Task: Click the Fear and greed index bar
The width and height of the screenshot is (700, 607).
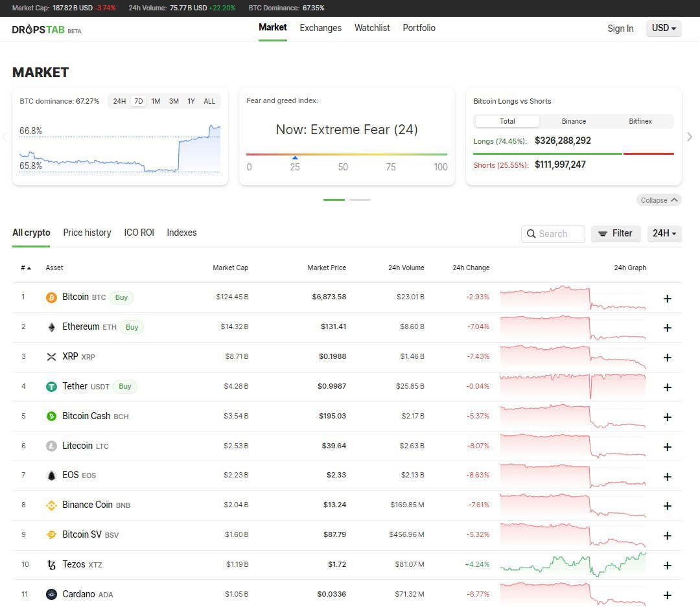Action: pos(346,154)
